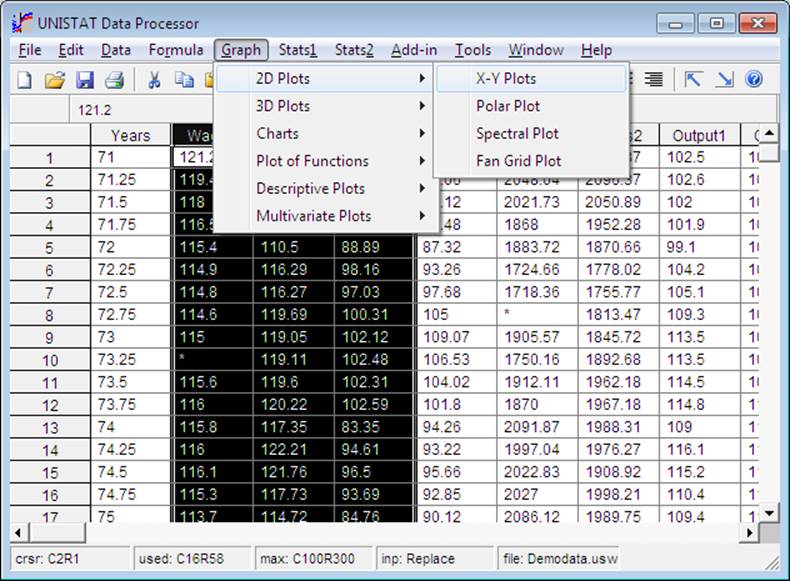
Task: Choose Spectral Plot from the submenu
Action: coord(532,134)
